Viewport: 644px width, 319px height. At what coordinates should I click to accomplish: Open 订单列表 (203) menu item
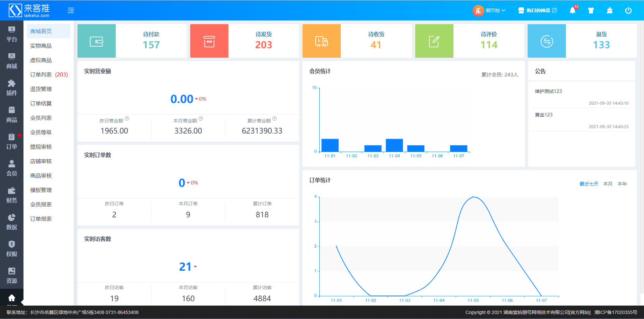coord(49,74)
